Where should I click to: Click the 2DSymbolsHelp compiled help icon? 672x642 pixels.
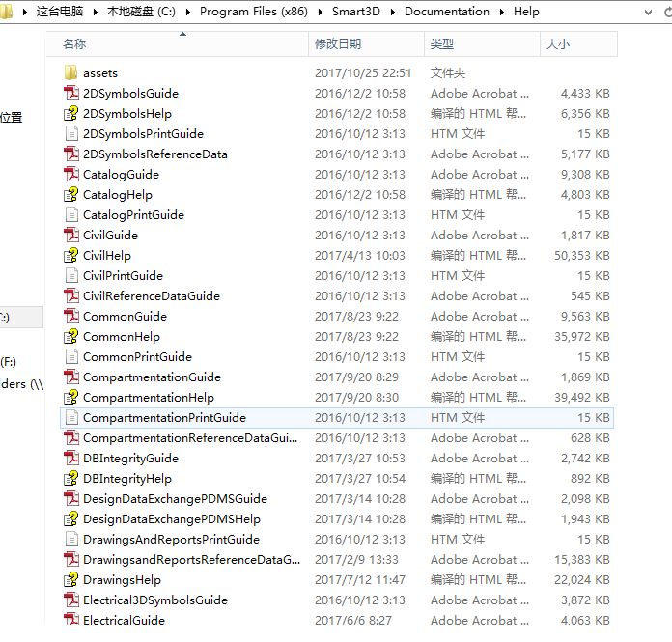[71, 113]
